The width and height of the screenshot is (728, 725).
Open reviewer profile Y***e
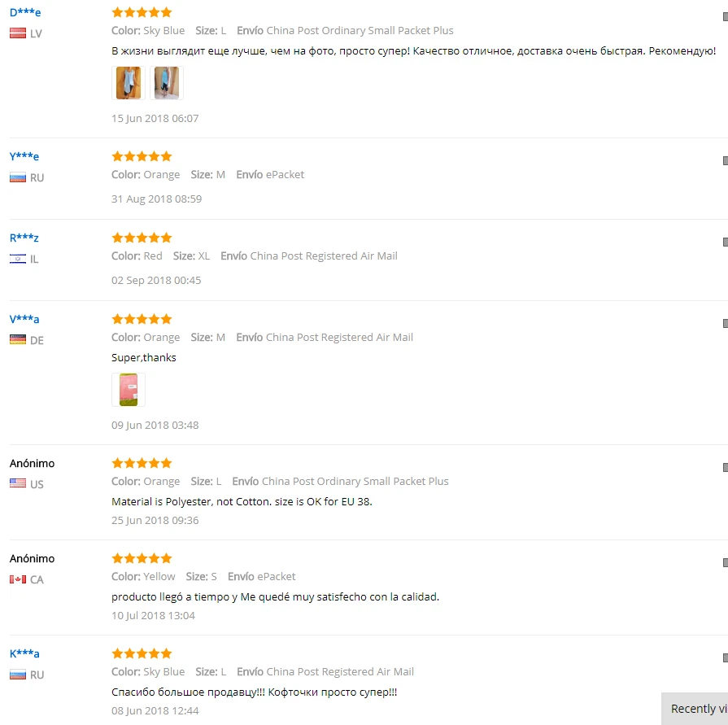tap(24, 156)
